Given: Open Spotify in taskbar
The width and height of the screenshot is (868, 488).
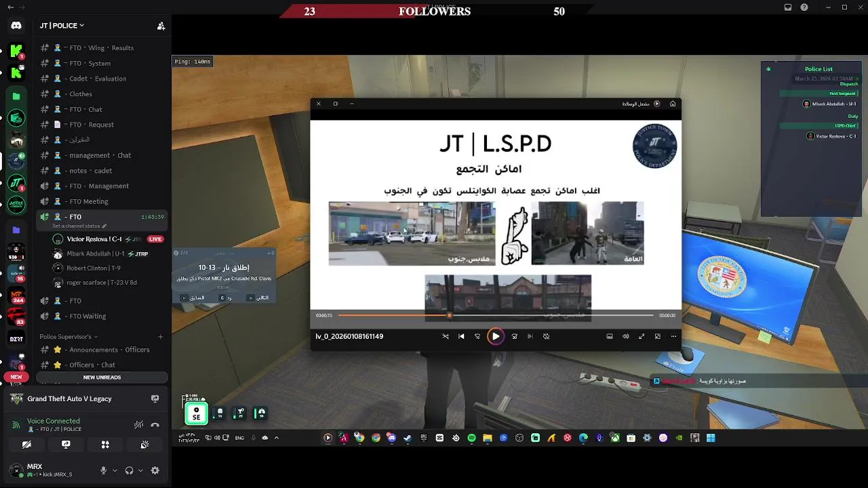Looking at the screenshot, I should click(471, 438).
